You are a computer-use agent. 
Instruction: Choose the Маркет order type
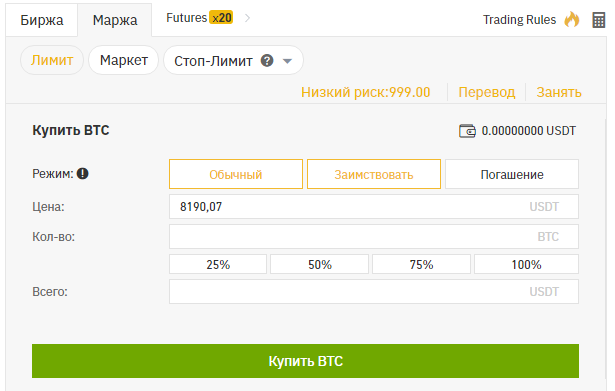[x=124, y=60]
